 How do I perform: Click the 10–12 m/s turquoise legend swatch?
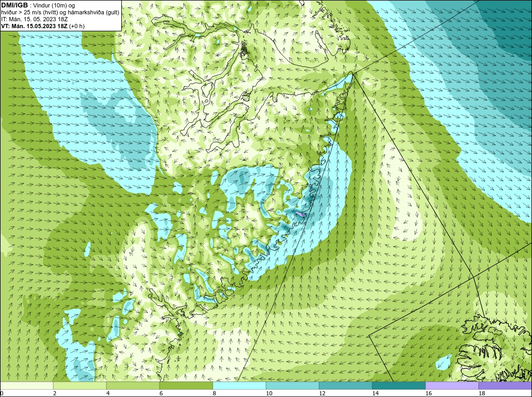292,385
